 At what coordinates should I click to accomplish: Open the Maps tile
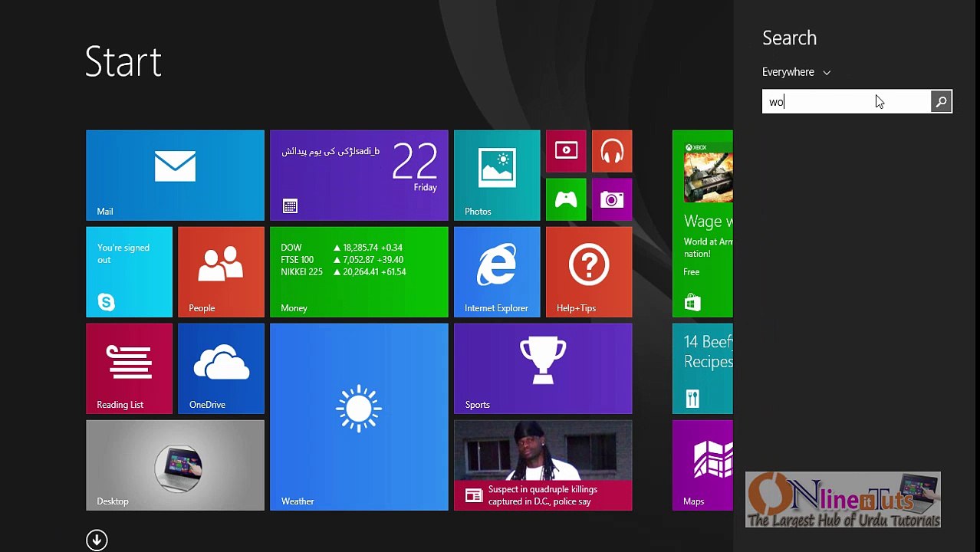(x=702, y=465)
